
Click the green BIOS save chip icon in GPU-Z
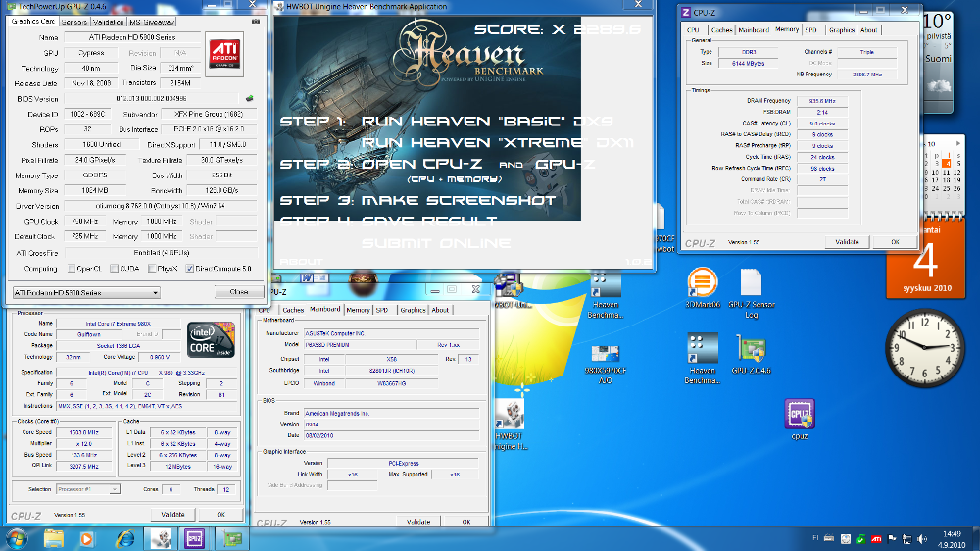tap(249, 98)
